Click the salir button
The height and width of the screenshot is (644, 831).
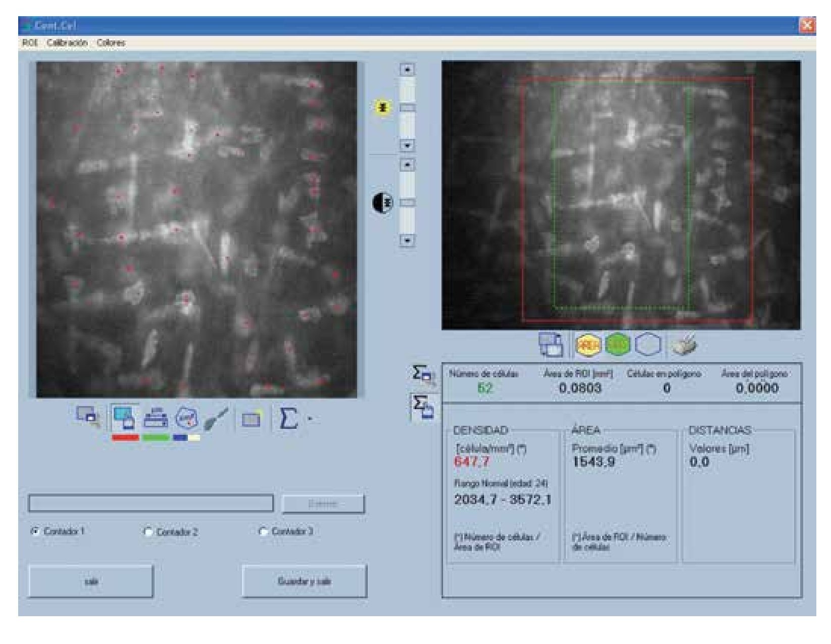pyautogui.click(x=91, y=581)
